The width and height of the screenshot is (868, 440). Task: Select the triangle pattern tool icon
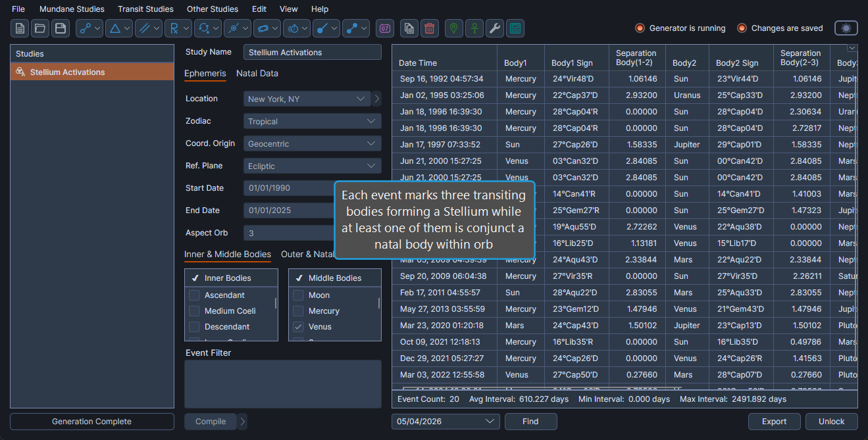click(115, 28)
